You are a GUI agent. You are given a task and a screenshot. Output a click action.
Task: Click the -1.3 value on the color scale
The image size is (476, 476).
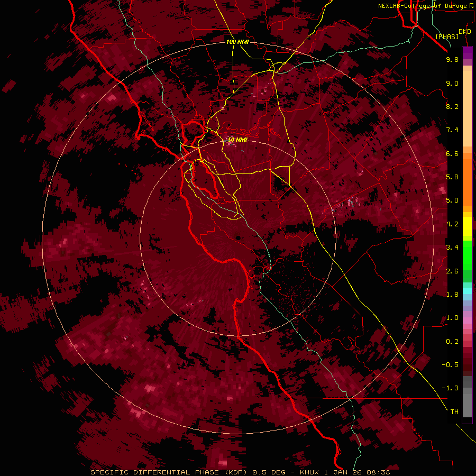pos(450,388)
